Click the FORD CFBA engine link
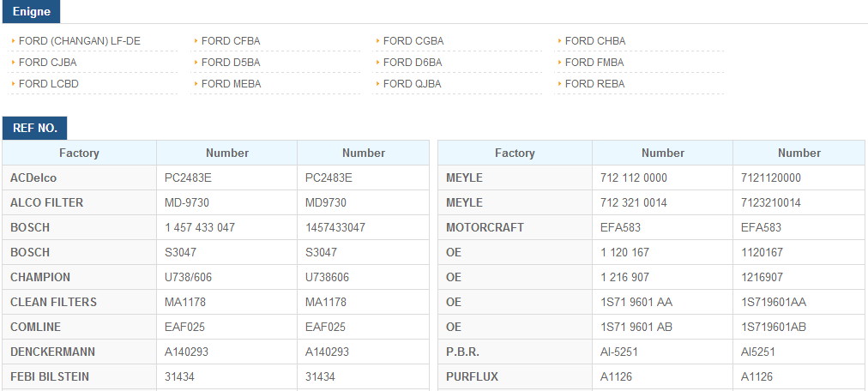868x391 pixels. pos(231,41)
